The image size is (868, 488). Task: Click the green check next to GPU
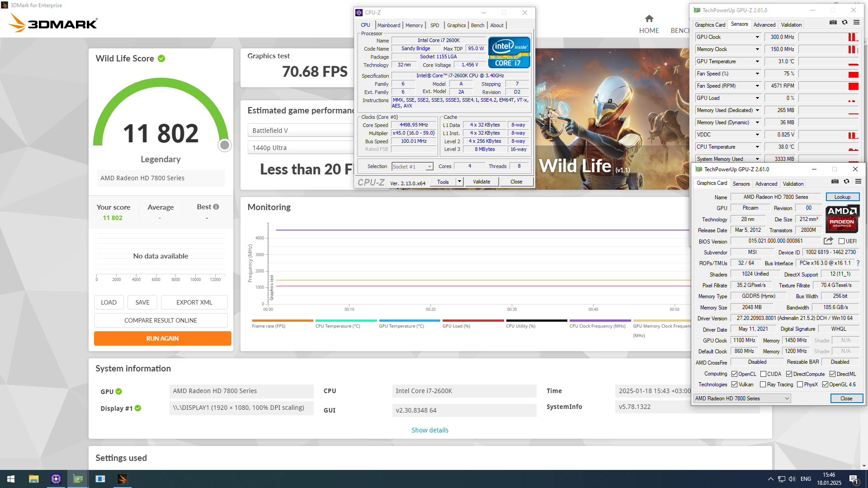coord(118,391)
